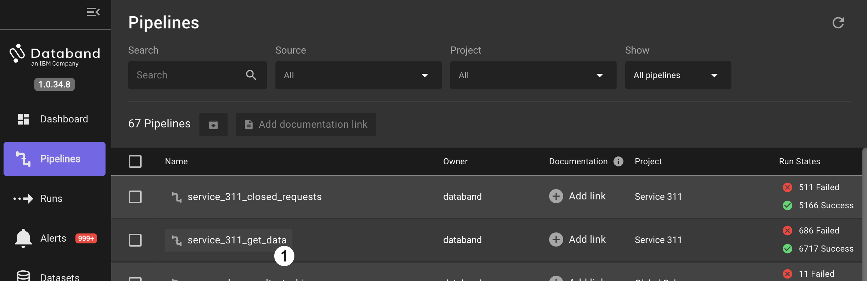This screenshot has height=281, width=868.
Task: Click the search magnifier icon
Action: click(x=251, y=75)
